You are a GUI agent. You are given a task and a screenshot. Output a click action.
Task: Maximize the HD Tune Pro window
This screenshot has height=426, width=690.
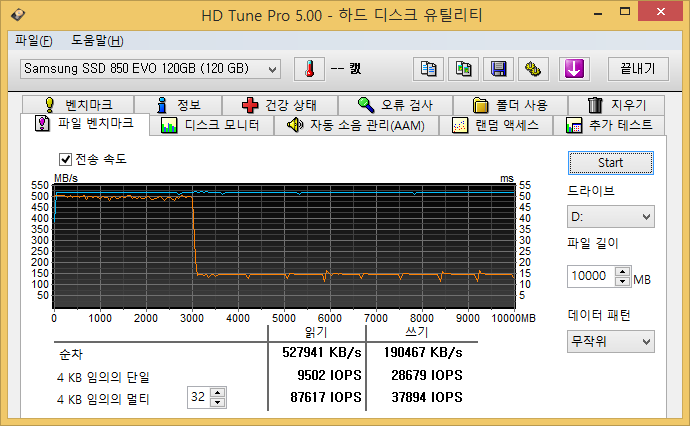click(x=625, y=12)
